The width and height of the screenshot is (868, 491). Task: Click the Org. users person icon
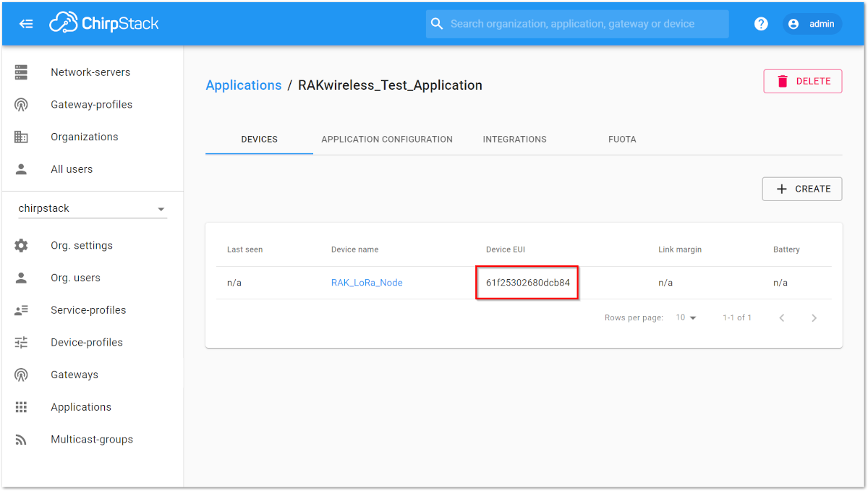pyautogui.click(x=21, y=278)
